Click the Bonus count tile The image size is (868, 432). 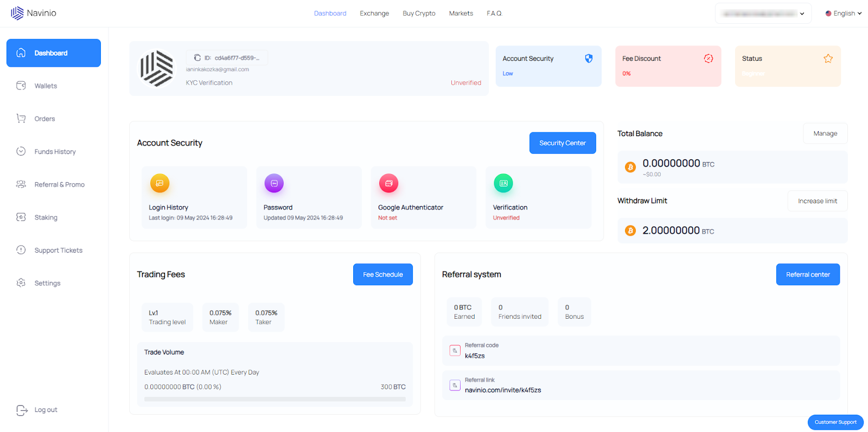click(x=575, y=312)
